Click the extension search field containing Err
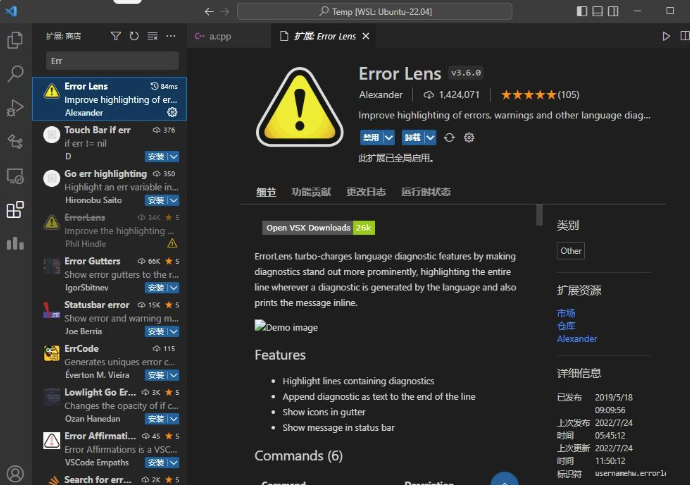This screenshot has height=485, width=690. coord(112,61)
